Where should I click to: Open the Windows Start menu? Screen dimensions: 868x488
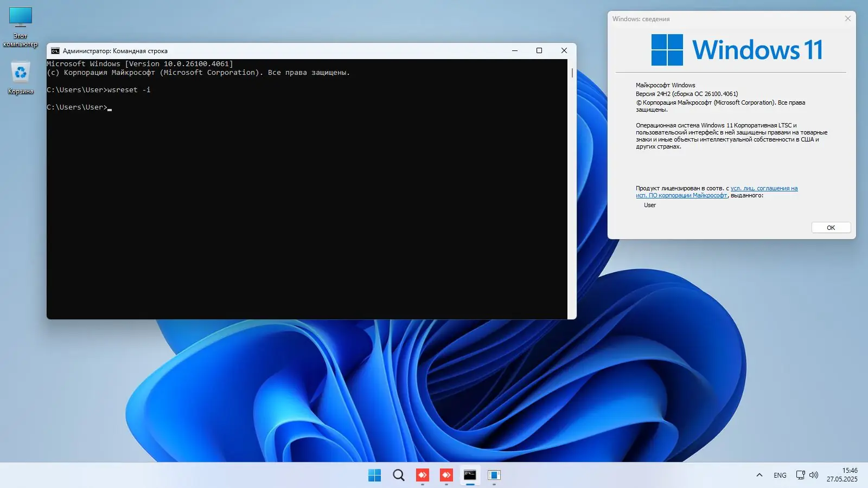pos(374,476)
